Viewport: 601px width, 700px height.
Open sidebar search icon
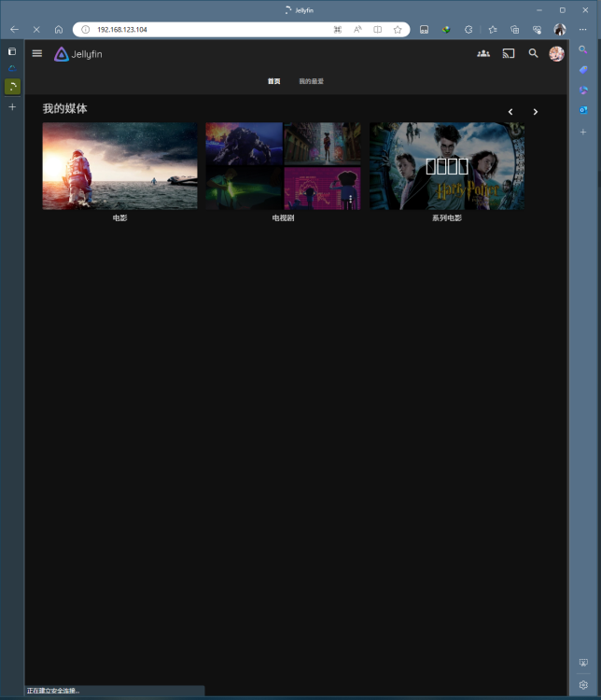[x=583, y=49]
